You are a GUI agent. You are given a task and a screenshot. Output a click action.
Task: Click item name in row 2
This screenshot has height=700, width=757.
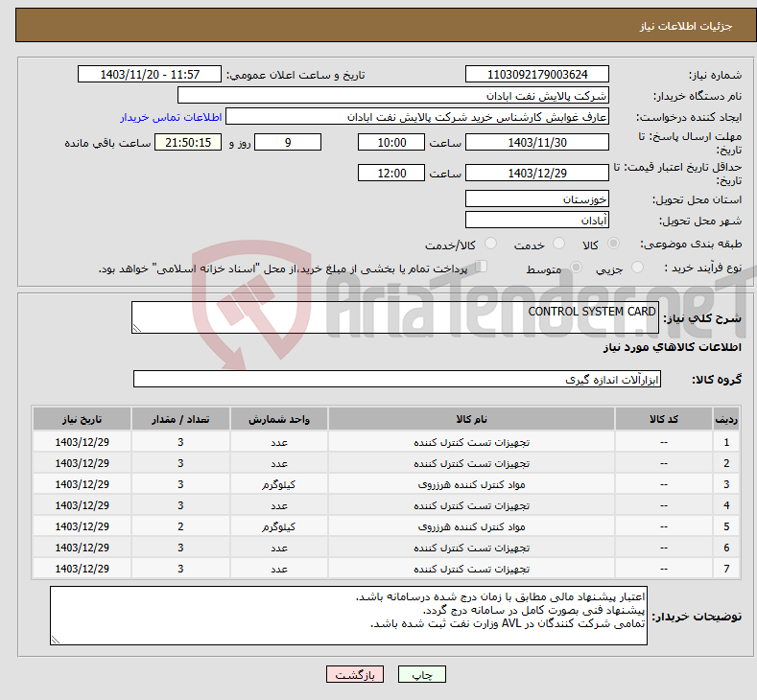click(471, 463)
